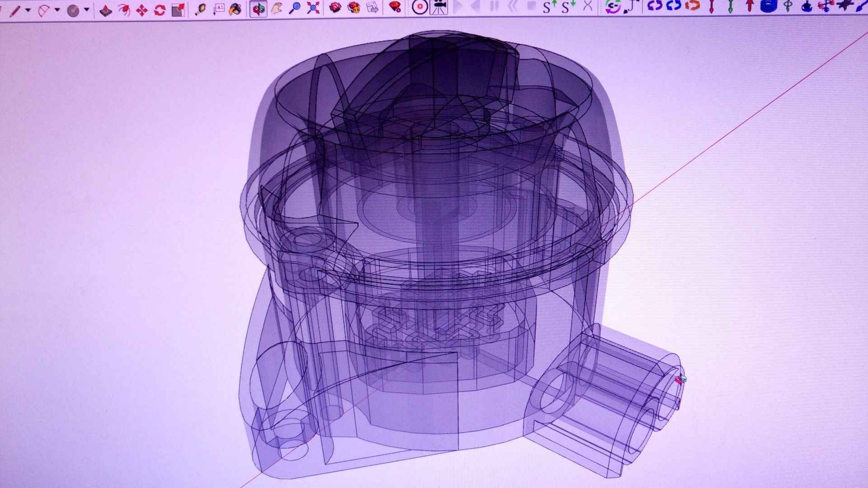Click the Text label tool

(219, 9)
